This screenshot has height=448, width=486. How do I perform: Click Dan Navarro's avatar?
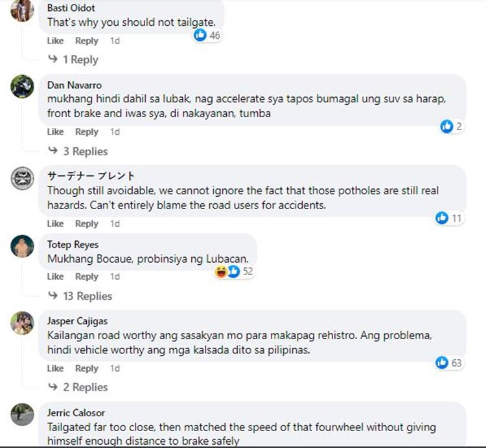click(22, 87)
